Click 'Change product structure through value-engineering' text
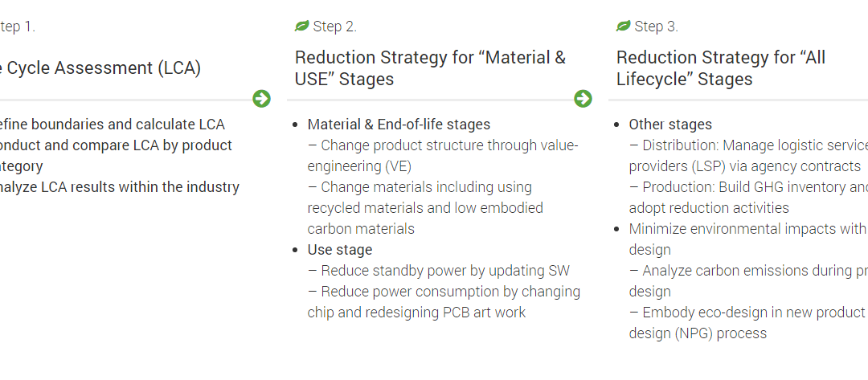This screenshot has height=380, width=868. [443, 156]
